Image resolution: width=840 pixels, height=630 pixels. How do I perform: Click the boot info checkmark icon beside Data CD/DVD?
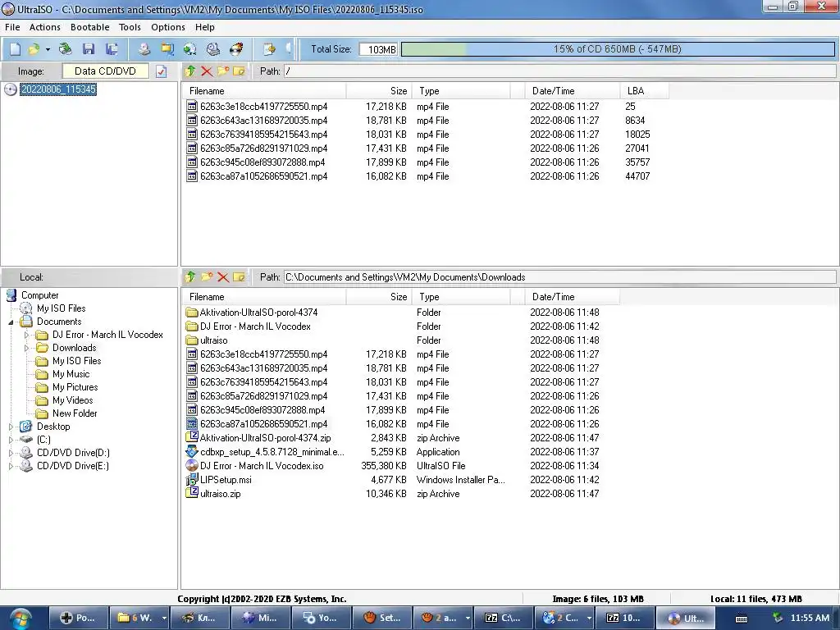[x=162, y=71]
